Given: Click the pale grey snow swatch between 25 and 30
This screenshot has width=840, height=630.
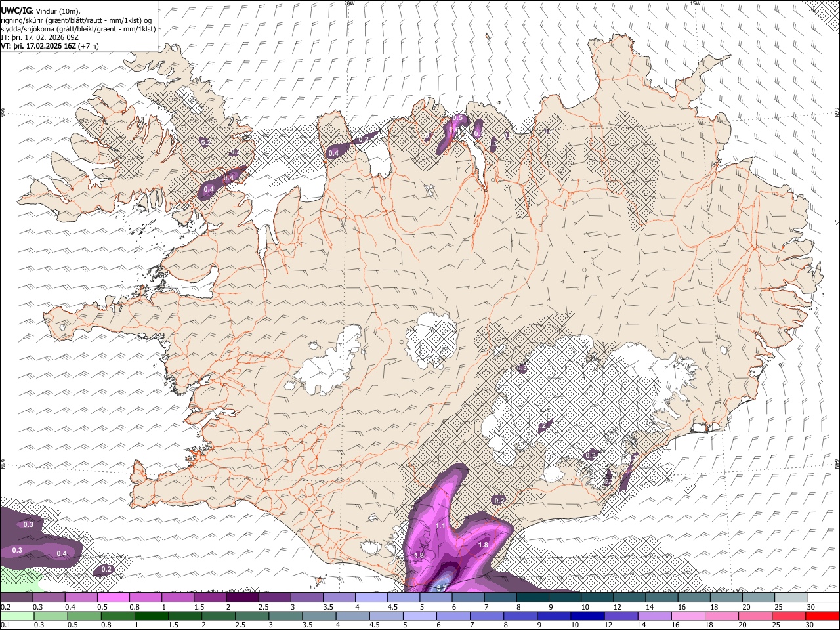Looking at the screenshot, I should pos(791,598).
